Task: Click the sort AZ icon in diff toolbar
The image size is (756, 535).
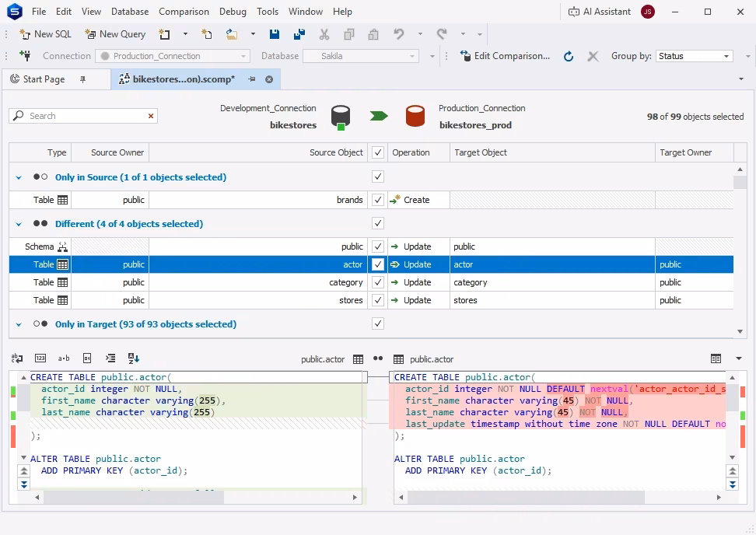Action: point(134,358)
